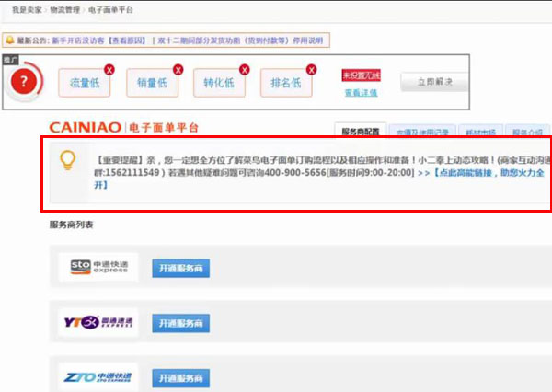Open 新手开店没访客【查看原因】 announcement link
552x392 pixels.
(x=99, y=40)
